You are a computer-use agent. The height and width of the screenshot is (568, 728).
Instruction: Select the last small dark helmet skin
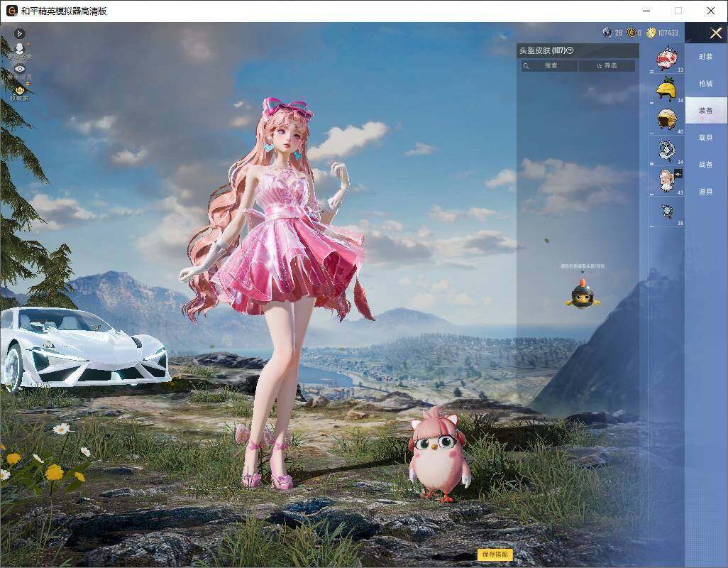(667, 212)
